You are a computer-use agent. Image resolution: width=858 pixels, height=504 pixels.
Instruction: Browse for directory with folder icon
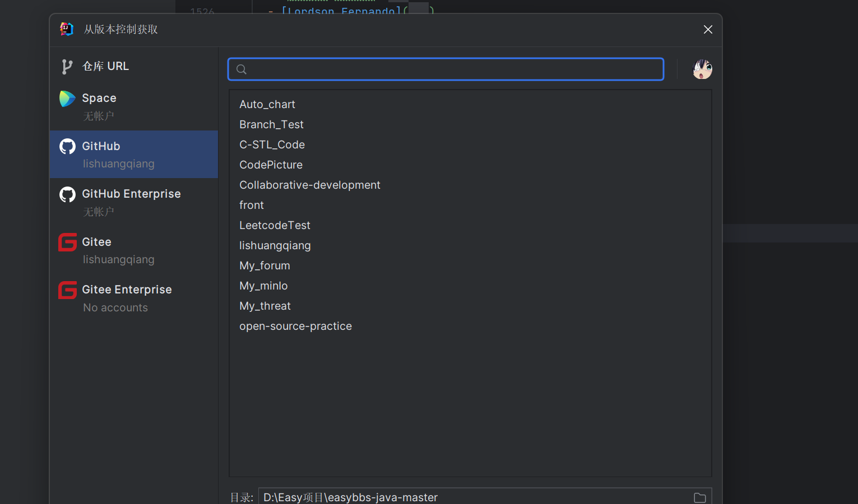699,497
